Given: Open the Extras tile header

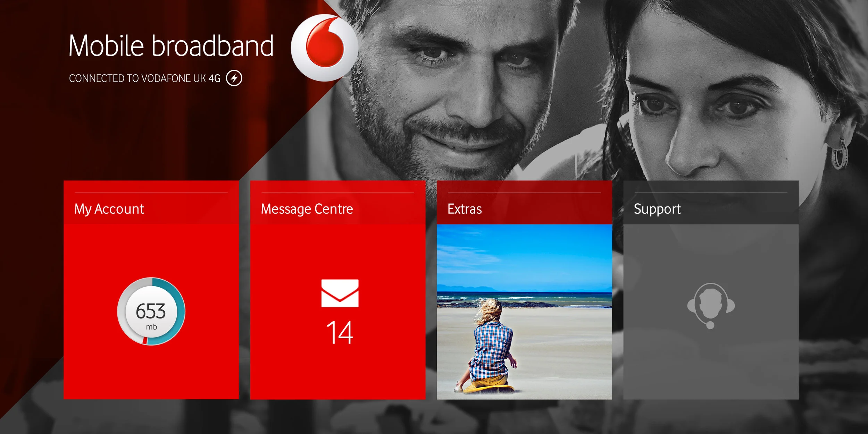Looking at the screenshot, I should click(x=524, y=202).
